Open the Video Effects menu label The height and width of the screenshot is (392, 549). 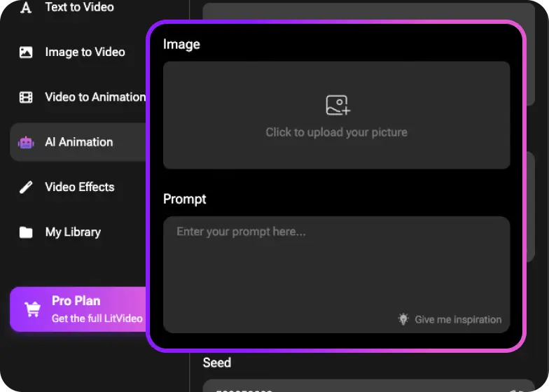pos(79,187)
